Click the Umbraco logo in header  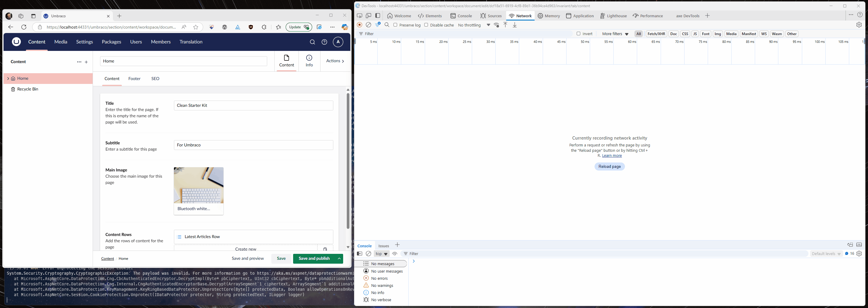[16, 42]
